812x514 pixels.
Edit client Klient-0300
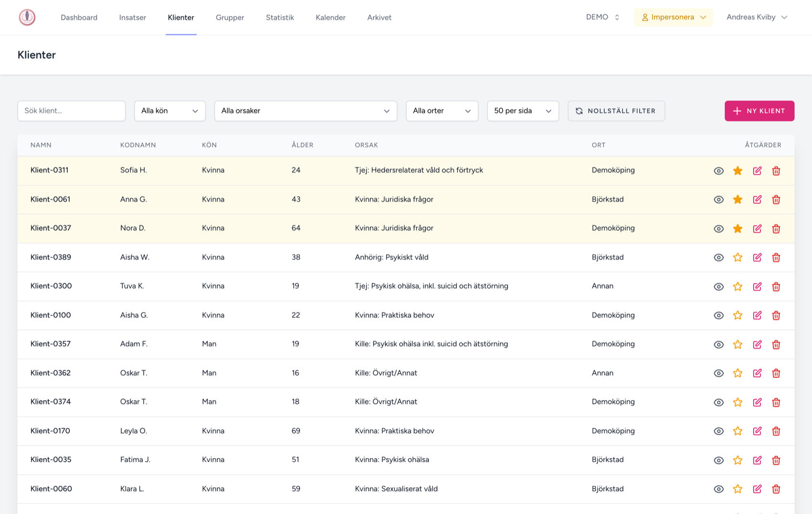(x=757, y=287)
